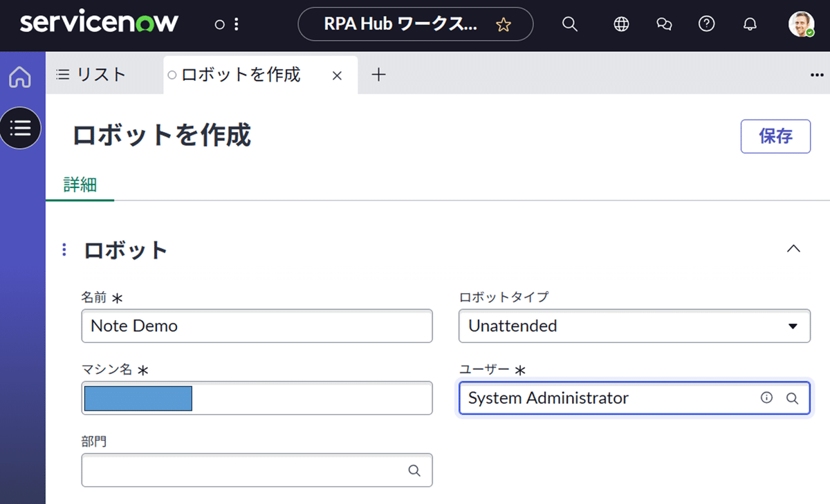Screen dimensions: 830x504
Task: Collapse the ロボット section with the chevron
Action: 793,249
